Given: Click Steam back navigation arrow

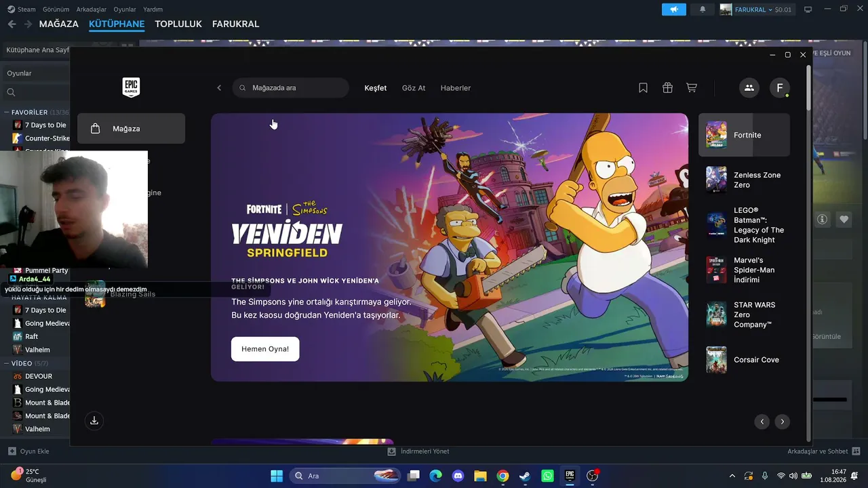Looking at the screenshot, I should (x=12, y=24).
